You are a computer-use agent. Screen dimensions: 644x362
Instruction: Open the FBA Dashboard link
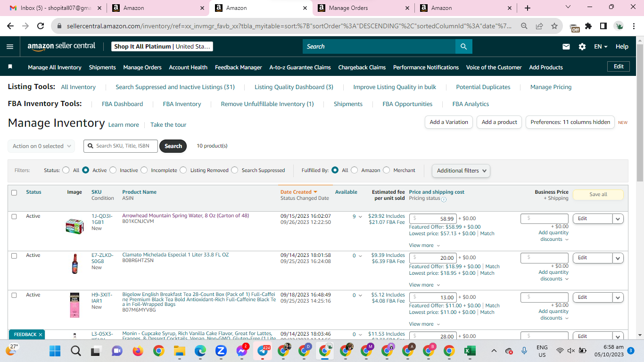point(122,104)
